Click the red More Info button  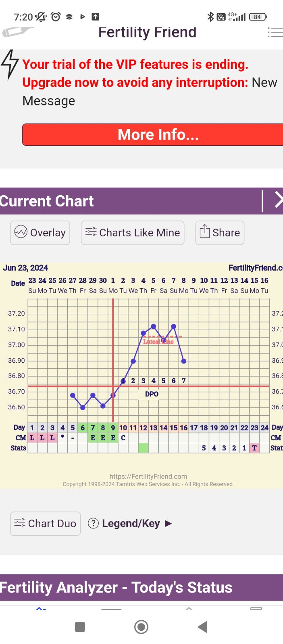tap(157, 134)
